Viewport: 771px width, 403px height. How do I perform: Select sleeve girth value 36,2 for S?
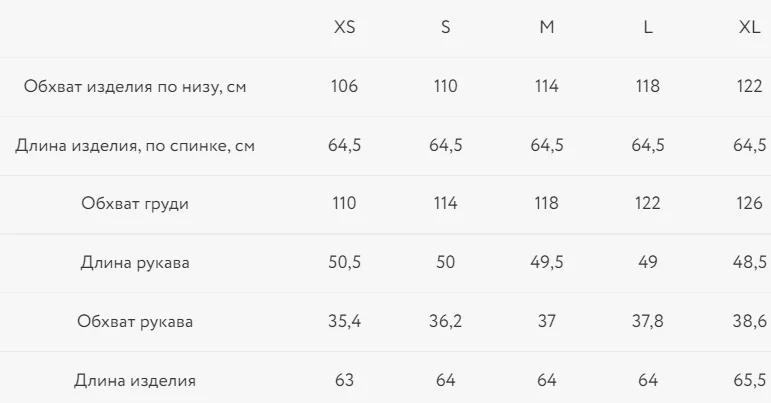tap(445, 321)
